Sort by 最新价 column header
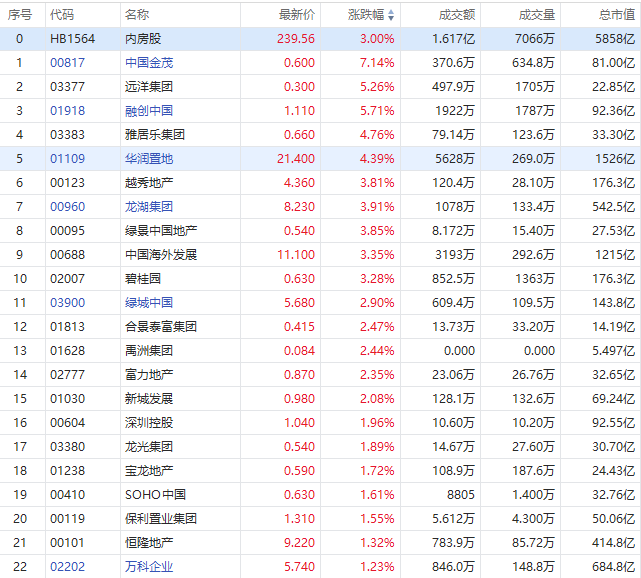Image resolution: width=641 pixels, height=578 pixels. (297, 15)
